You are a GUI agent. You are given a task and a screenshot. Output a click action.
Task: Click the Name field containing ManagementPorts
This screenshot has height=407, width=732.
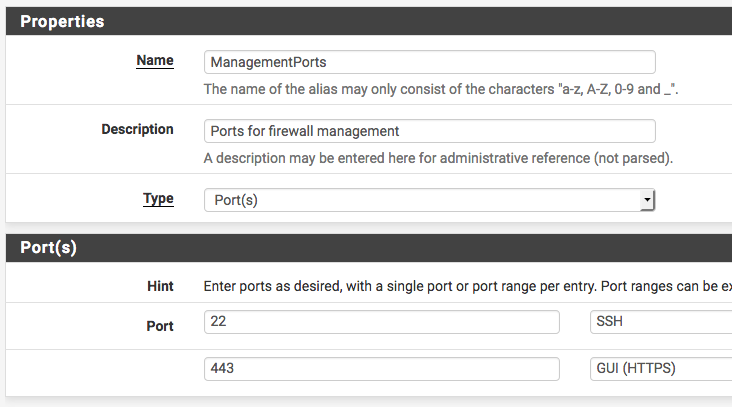pos(429,62)
